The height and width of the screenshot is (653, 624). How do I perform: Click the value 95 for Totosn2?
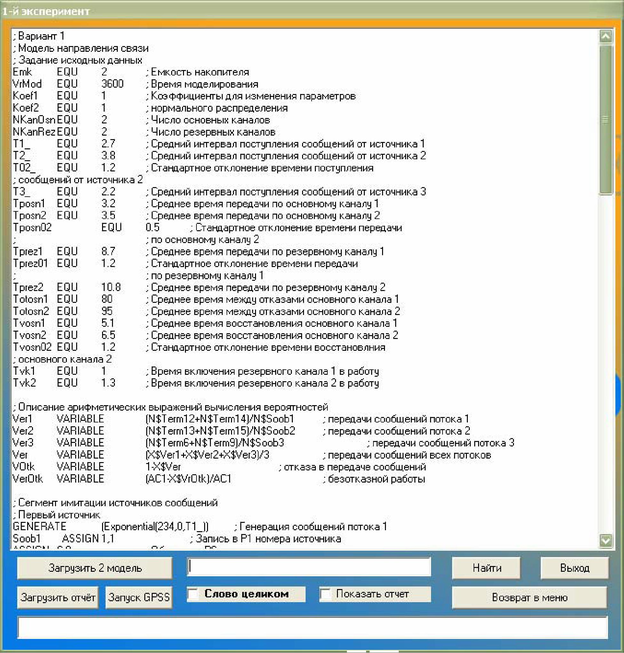(107, 312)
